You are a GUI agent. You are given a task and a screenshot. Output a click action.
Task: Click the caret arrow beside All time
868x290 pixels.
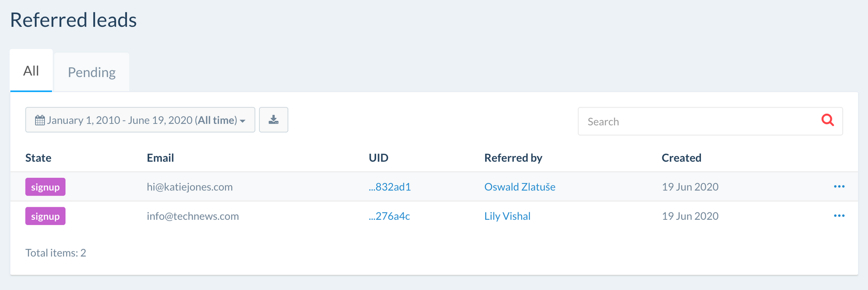pyautogui.click(x=243, y=121)
